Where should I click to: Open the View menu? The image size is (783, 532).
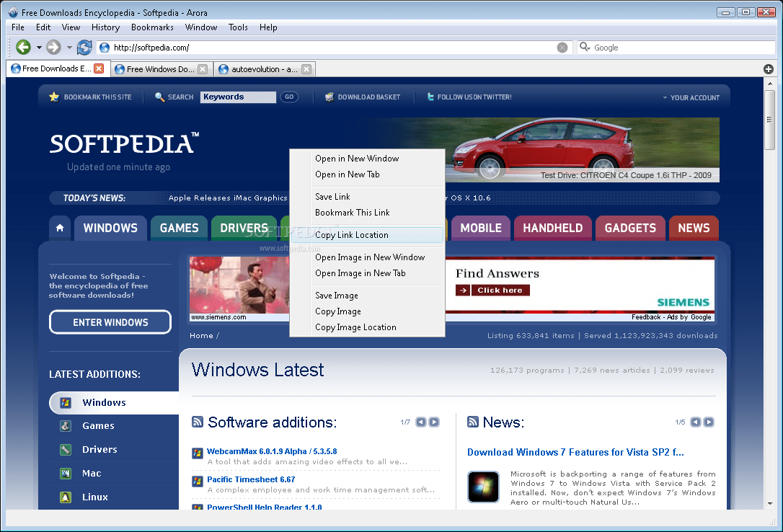pyautogui.click(x=71, y=27)
